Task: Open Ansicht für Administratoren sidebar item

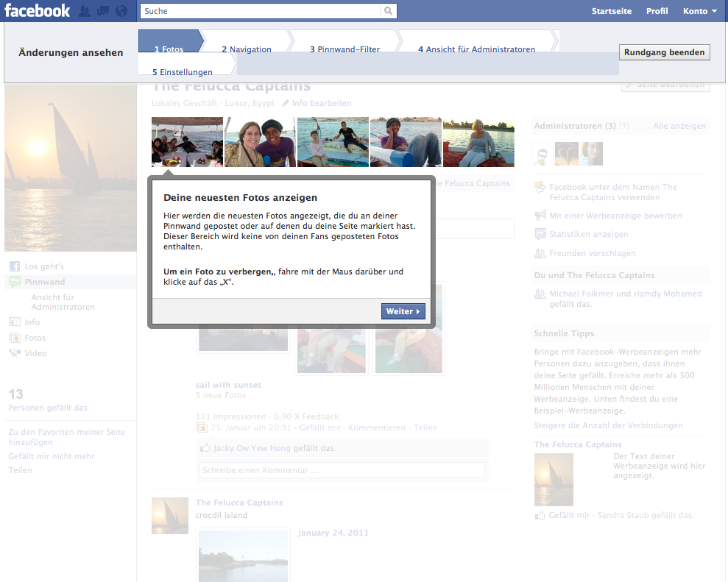Action: coord(63,302)
